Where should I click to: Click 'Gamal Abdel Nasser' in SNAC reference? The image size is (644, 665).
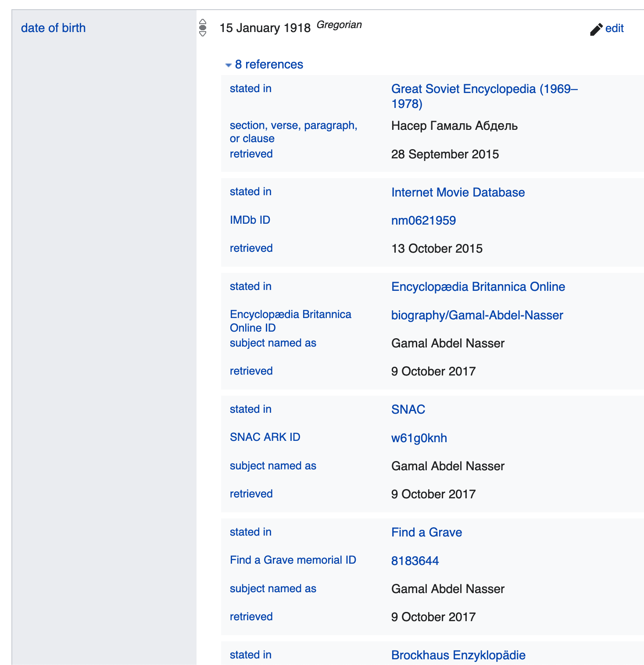coord(448,466)
